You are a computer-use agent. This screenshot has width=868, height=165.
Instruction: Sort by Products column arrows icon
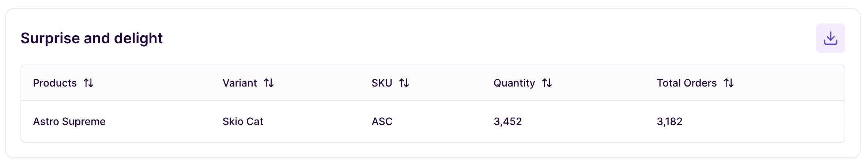pos(88,83)
